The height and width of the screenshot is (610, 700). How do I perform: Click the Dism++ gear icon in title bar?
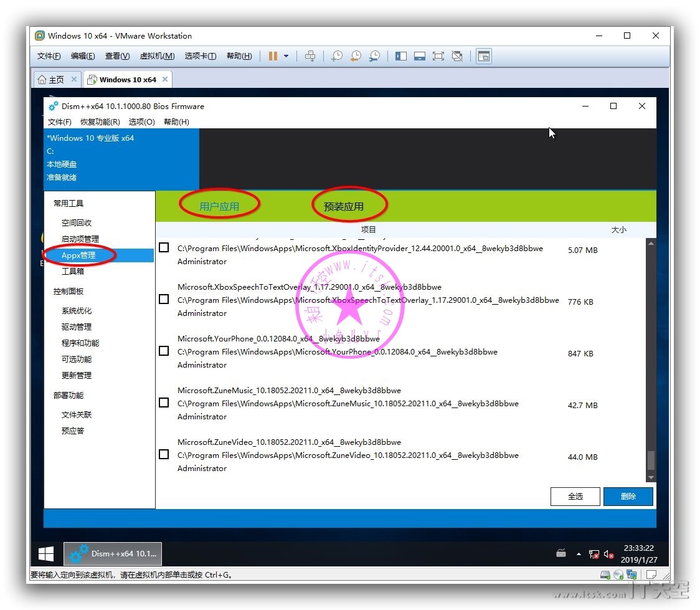(x=54, y=107)
